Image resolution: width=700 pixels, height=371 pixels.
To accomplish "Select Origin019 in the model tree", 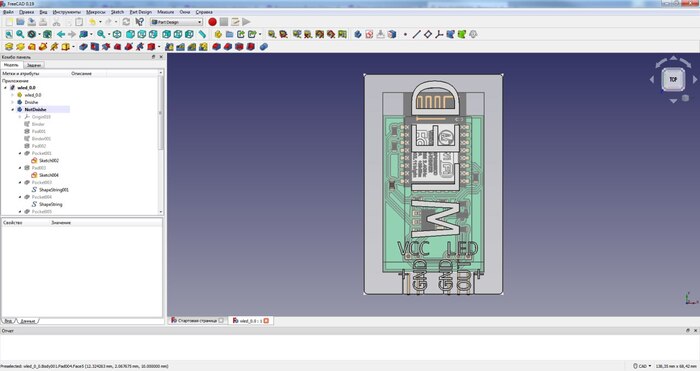I will [41, 117].
